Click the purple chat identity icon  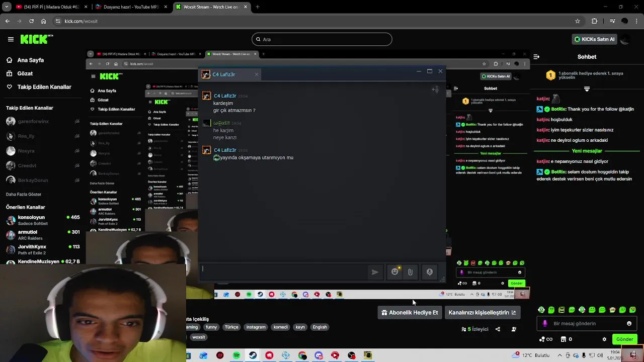[x=545, y=323]
